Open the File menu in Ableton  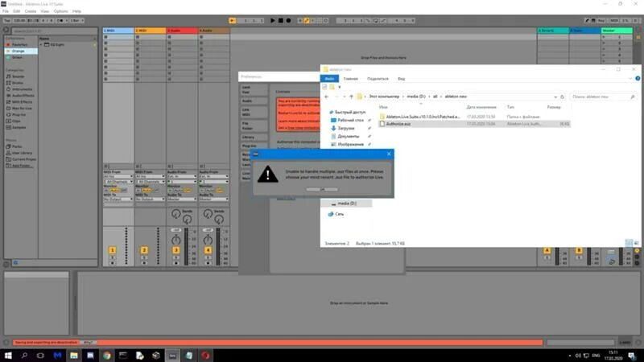[x=6, y=11]
